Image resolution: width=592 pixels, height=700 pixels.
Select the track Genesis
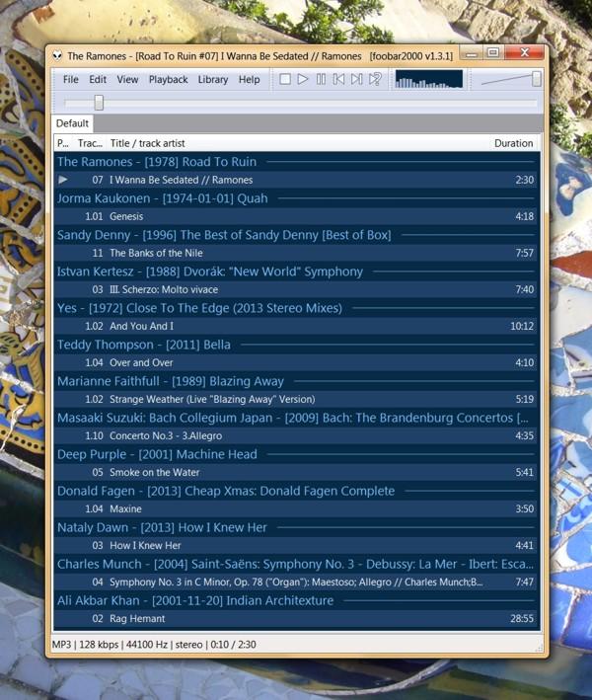point(297,216)
